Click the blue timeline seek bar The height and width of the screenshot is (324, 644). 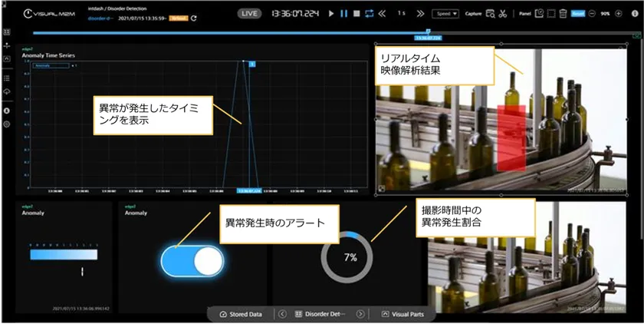tap(230, 32)
